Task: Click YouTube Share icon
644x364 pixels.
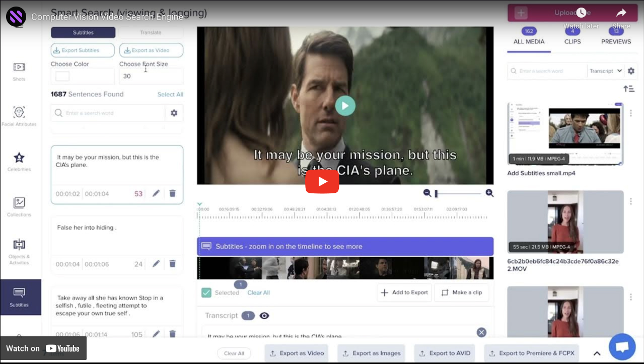Action: pyautogui.click(x=621, y=13)
